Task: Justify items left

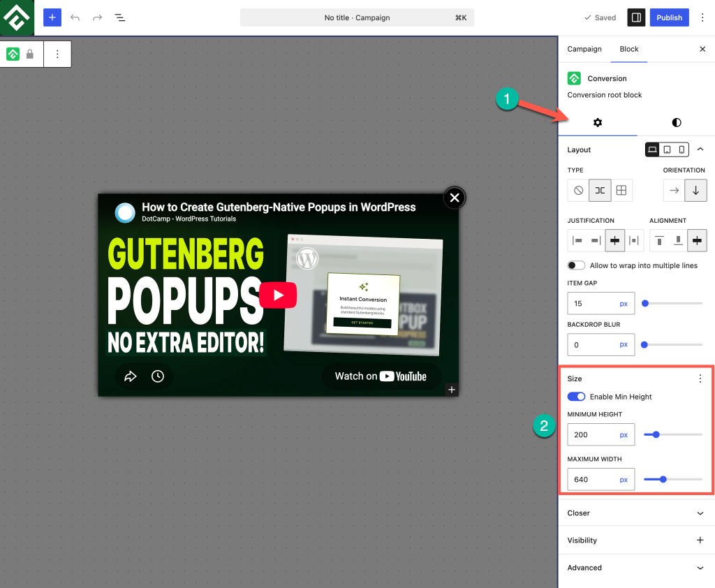Action: [x=577, y=240]
